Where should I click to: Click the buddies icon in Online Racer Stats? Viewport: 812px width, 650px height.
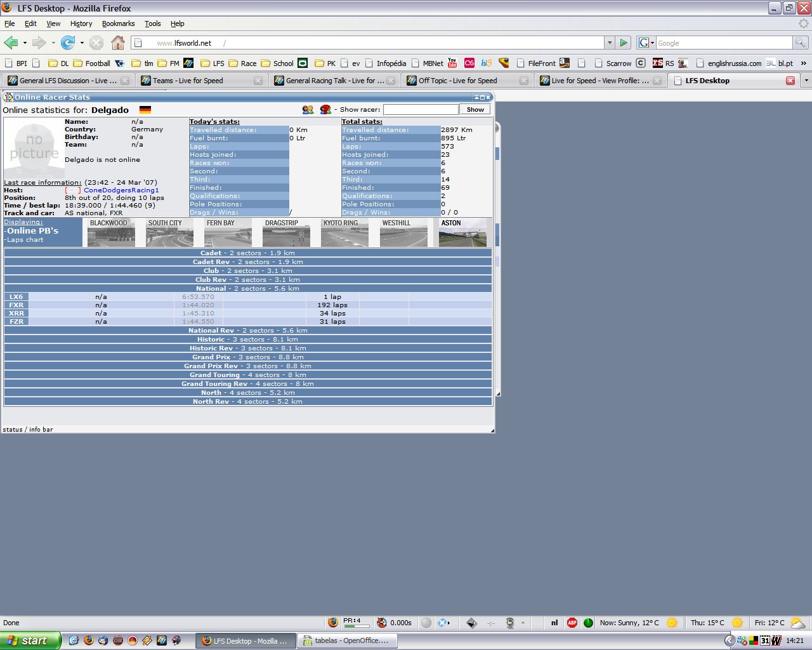coord(308,110)
